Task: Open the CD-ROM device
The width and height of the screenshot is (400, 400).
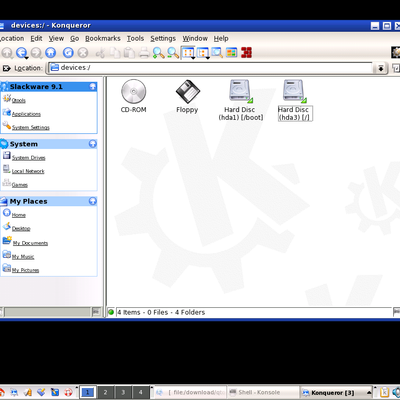Action: (133, 96)
